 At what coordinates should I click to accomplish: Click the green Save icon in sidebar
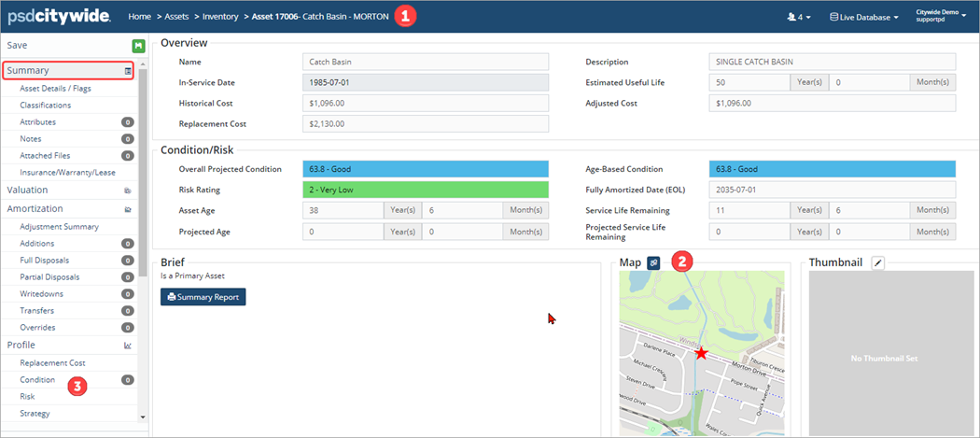pyautogui.click(x=138, y=46)
